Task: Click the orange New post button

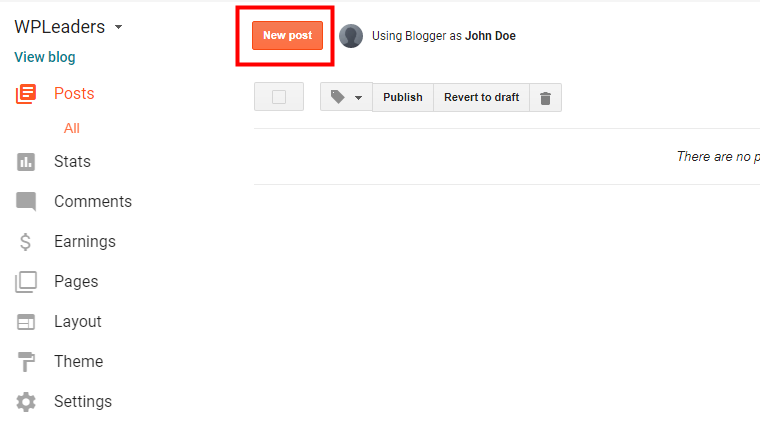Action: coord(287,35)
